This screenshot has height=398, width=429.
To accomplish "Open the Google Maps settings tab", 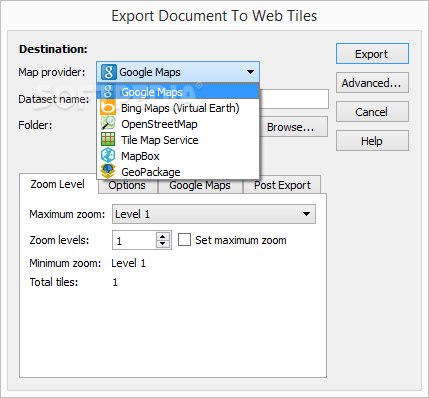I will coord(200,185).
